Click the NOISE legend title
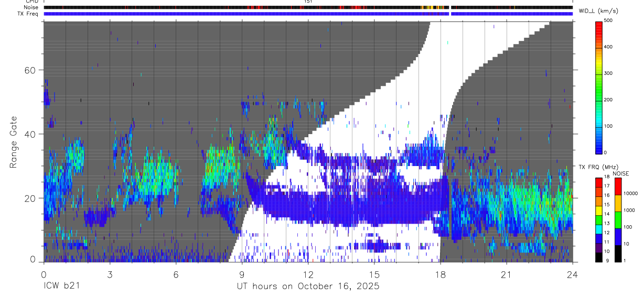This screenshot has width=644, height=297. pos(621,173)
